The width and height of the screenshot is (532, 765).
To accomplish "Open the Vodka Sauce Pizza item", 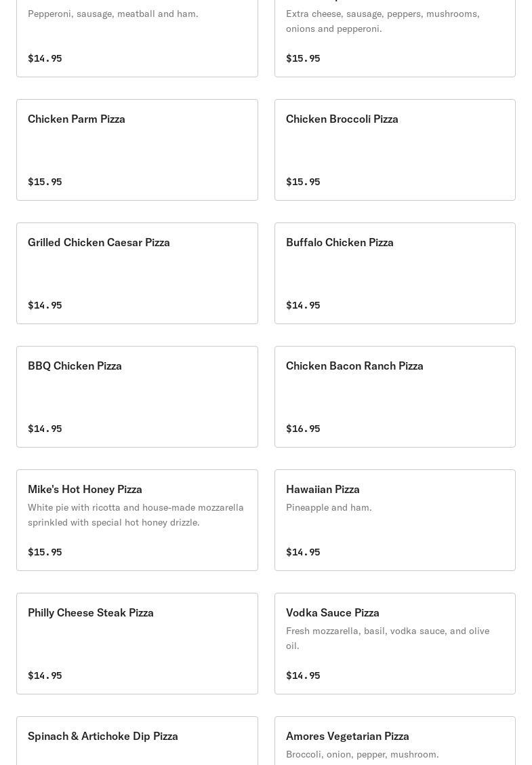I will (394, 644).
